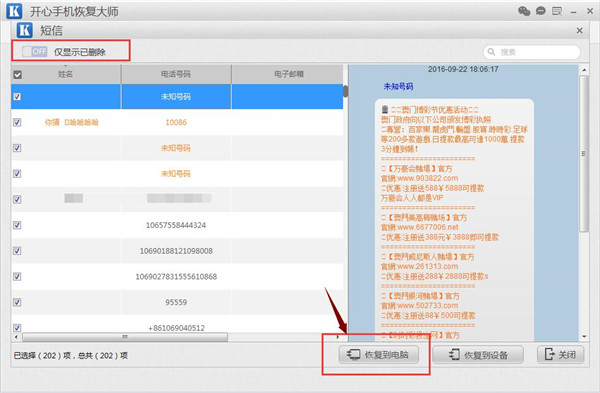The image size is (600, 393).
Task: Select the 10690188121098008 row
Action: tap(177, 251)
